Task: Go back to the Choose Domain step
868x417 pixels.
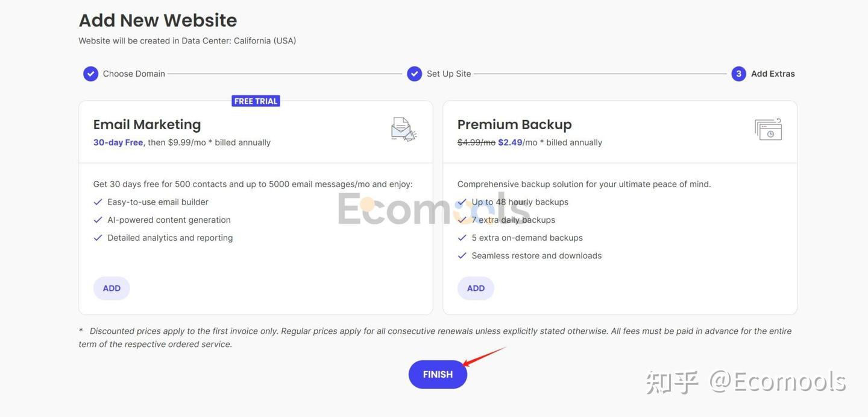Action: pyautogui.click(x=134, y=74)
